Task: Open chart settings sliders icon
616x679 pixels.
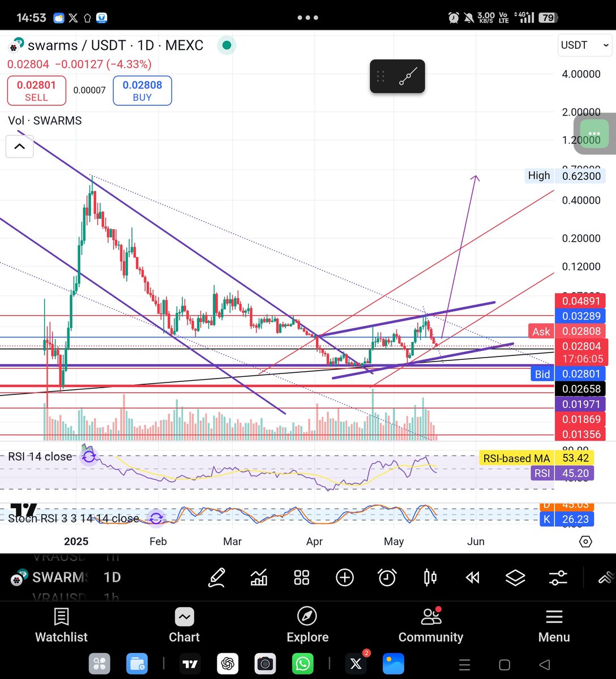Action: click(558, 578)
